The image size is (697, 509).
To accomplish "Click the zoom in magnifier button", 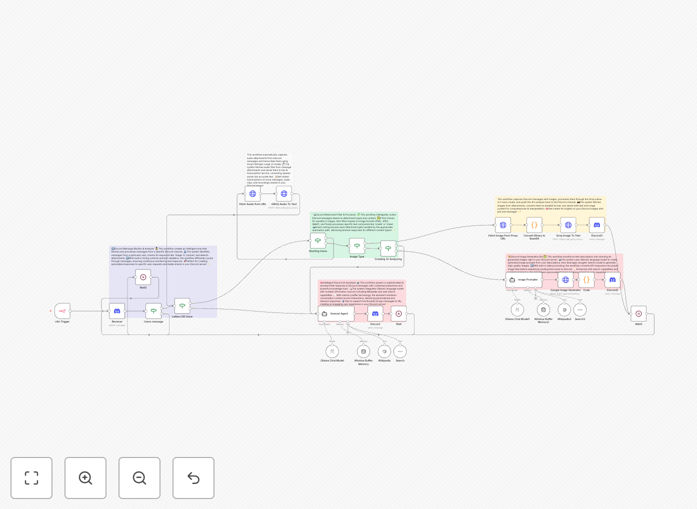I will pyautogui.click(x=85, y=478).
